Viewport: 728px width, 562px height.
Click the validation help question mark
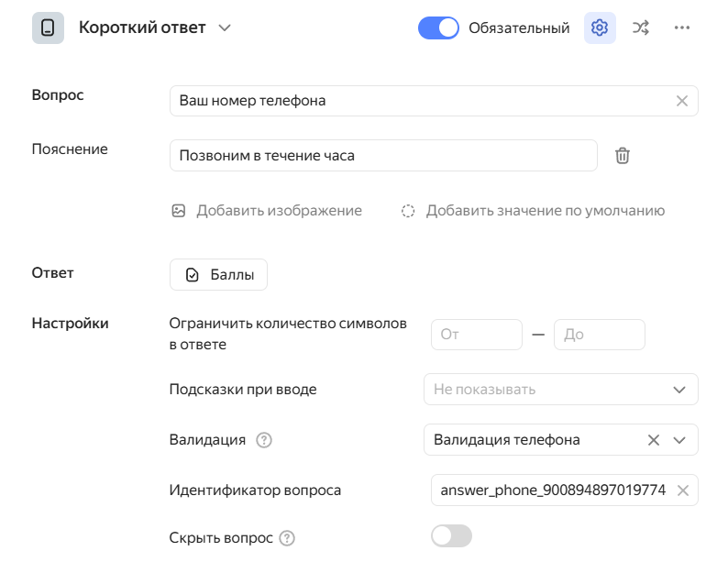[x=264, y=440]
